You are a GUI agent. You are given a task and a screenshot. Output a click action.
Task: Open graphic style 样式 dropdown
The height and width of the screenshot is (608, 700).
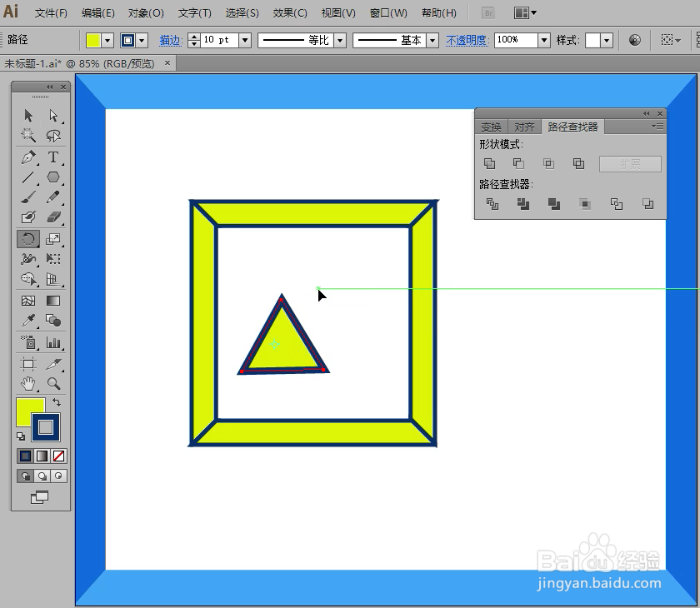(x=607, y=41)
